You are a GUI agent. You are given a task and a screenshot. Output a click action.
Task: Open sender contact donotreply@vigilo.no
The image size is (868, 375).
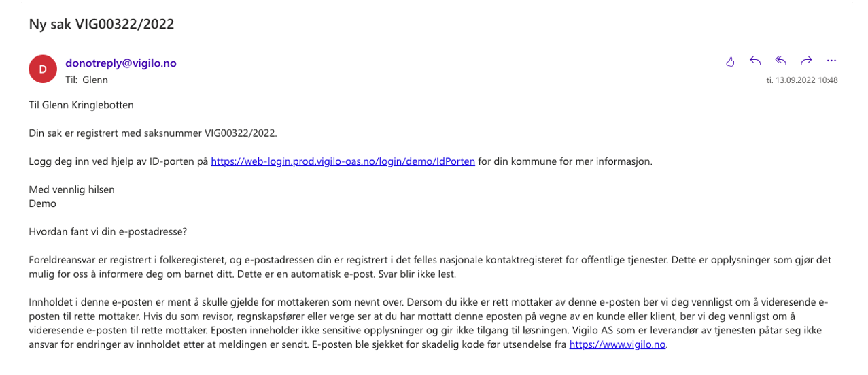pyautogui.click(x=121, y=63)
